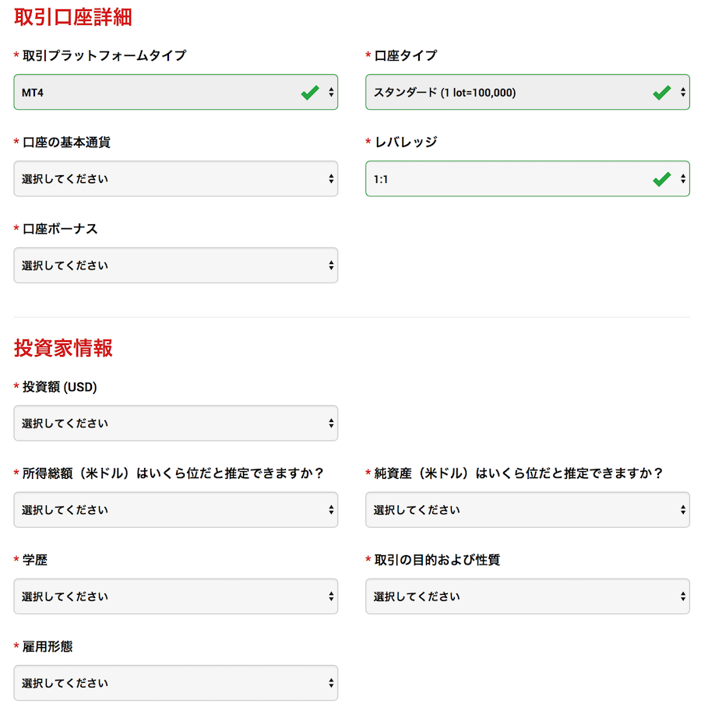
Task: Open the 純資産 net worth dropdown
Action: tap(527, 510)
